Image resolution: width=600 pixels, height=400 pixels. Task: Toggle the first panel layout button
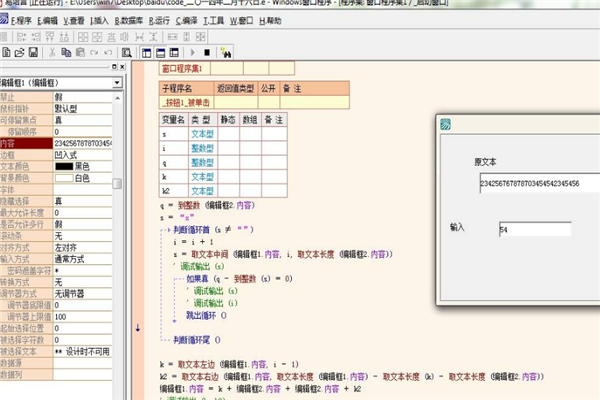point(147,53)
